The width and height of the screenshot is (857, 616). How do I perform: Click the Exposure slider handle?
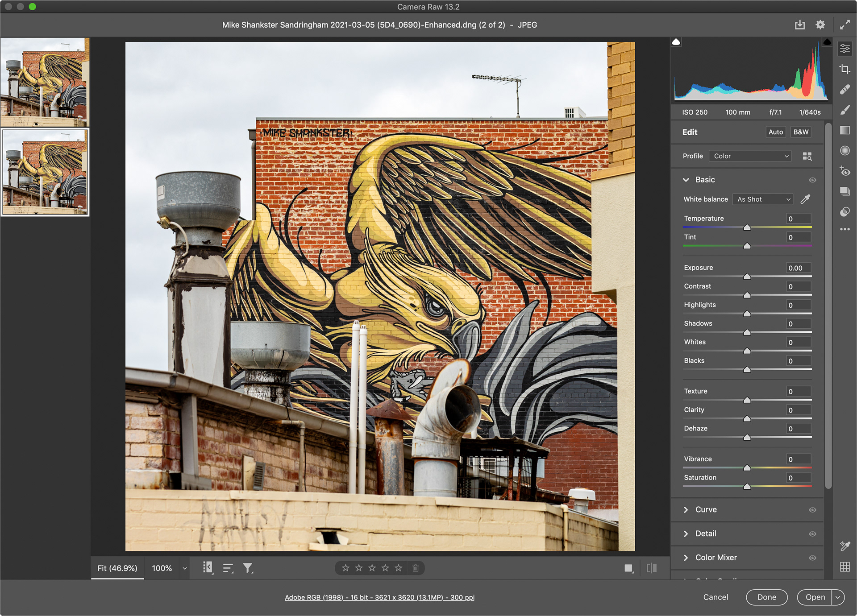pyautogui.click(x=747, y=277)
